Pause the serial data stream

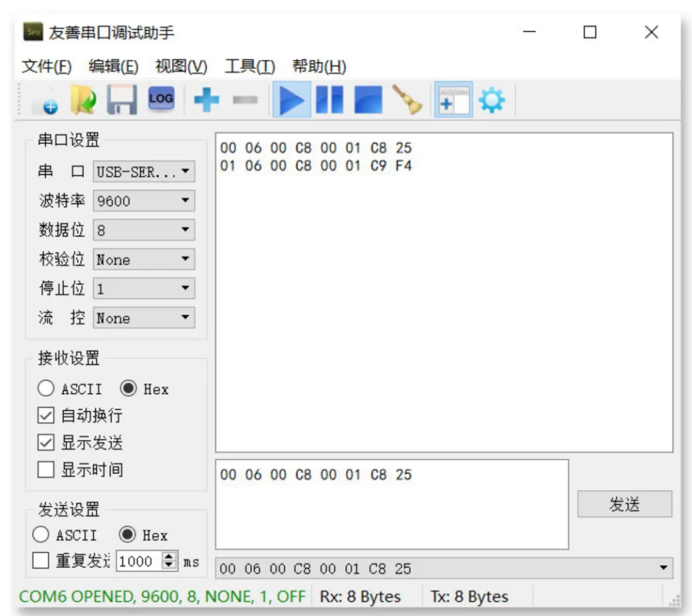(x=331, y=100)
